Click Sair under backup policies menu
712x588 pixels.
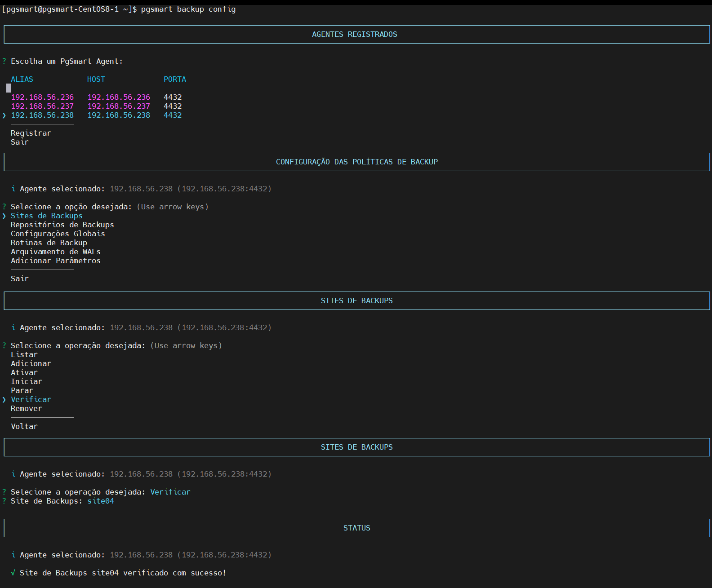point(20,279)
